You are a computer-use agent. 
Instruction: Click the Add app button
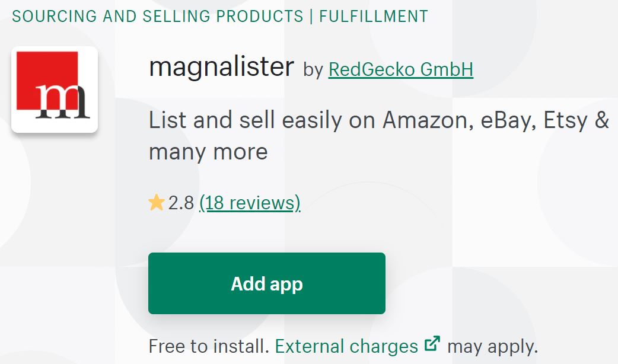tap(266, 283)
